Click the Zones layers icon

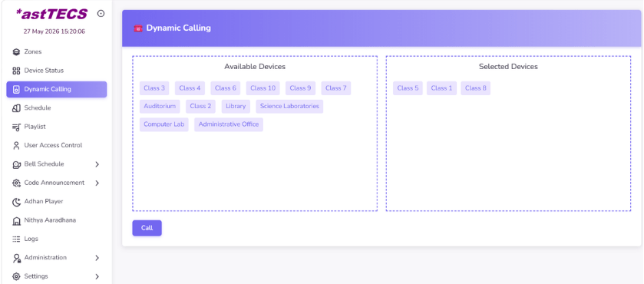[16, 51]
